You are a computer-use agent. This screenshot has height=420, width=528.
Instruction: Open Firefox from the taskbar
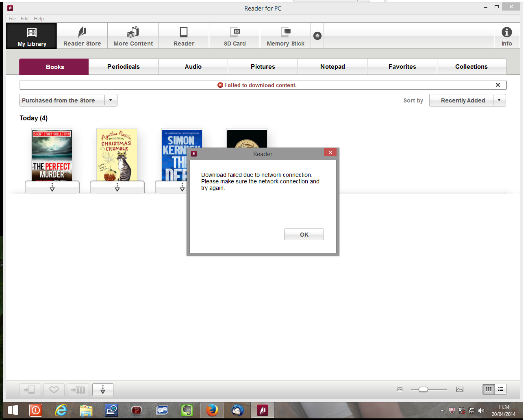212,410
